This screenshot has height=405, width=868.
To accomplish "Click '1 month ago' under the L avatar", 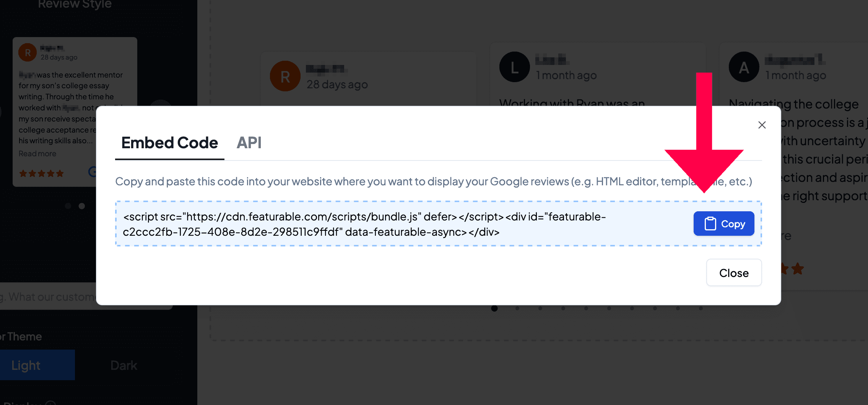I will (x=566, y=76).
